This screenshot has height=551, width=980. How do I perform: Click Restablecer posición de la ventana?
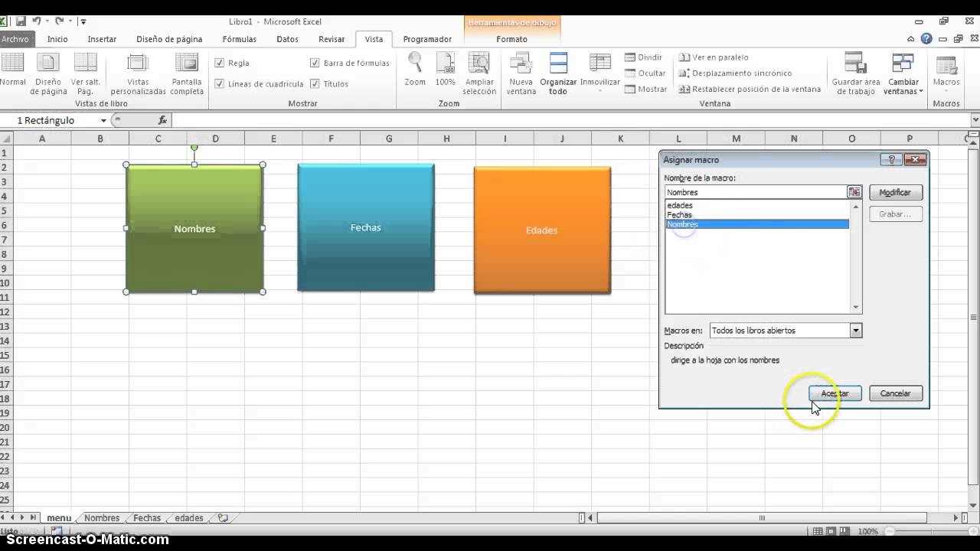pyautogui.click(x=750, y=89)
